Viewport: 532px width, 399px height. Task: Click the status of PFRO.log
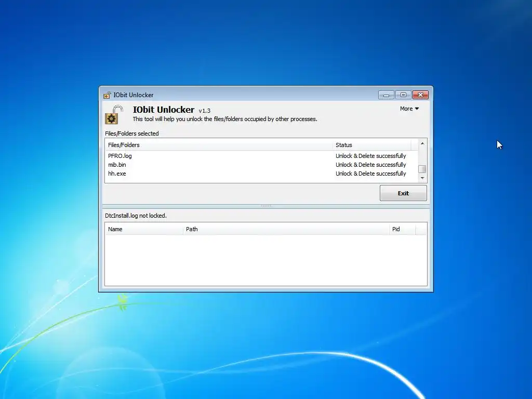point(370,156)
